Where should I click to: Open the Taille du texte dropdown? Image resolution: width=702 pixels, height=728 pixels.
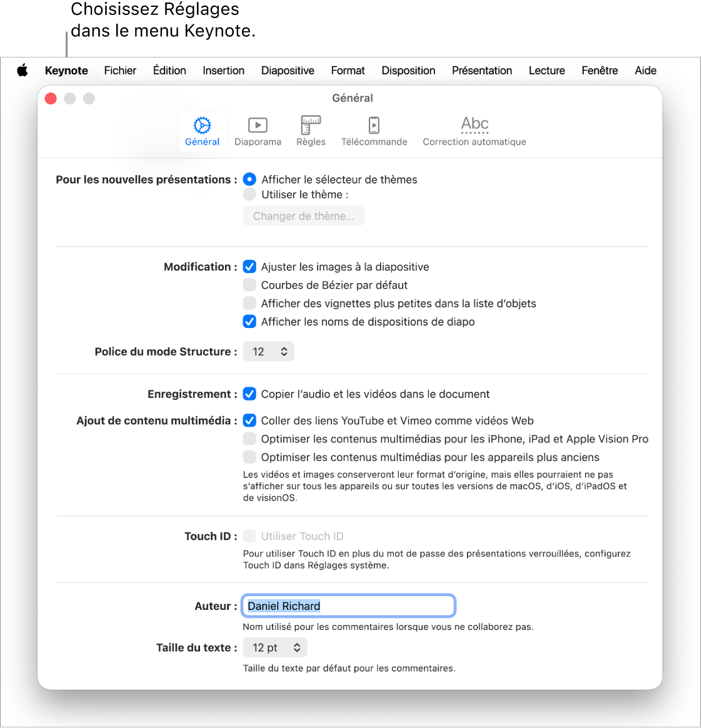tap(275, 647)
